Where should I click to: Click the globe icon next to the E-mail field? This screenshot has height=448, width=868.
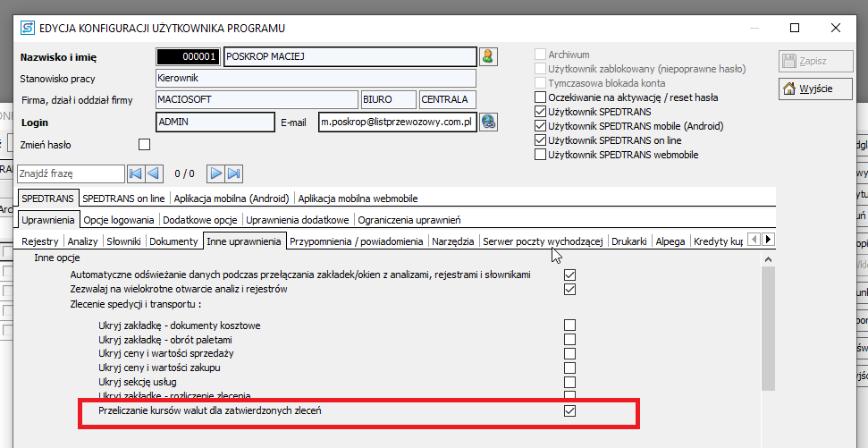(x=488, y=122)
